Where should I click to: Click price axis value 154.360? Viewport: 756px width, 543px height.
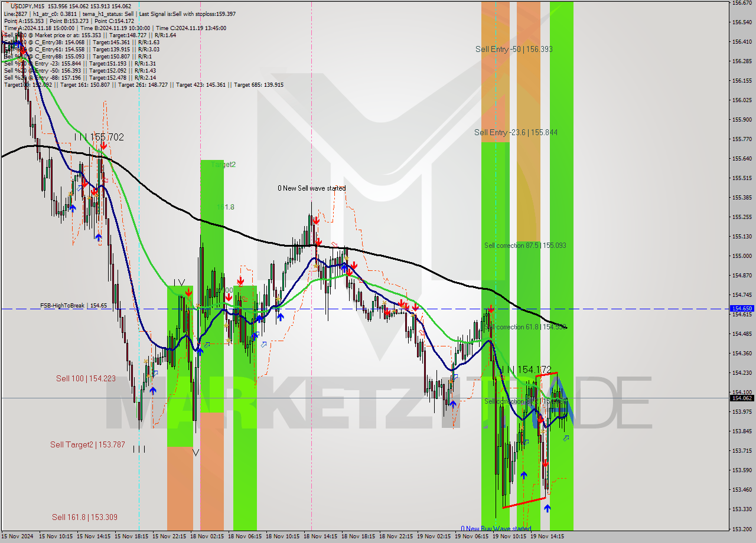(x=742, y=353)
